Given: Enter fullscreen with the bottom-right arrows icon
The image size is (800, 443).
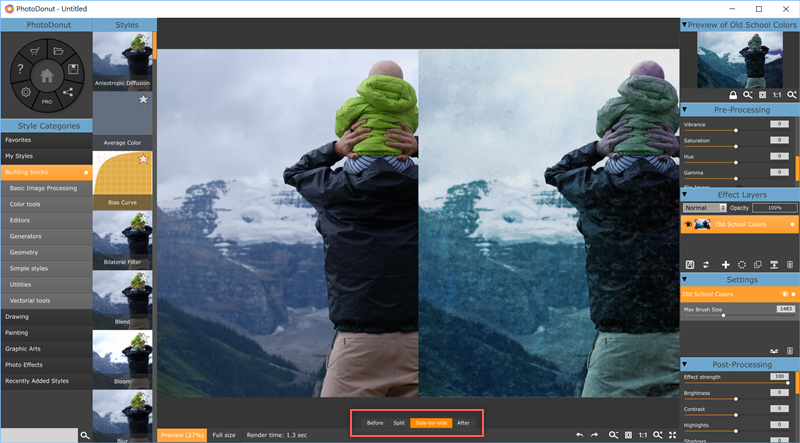Looking at the screenshot, I should 672,435.
